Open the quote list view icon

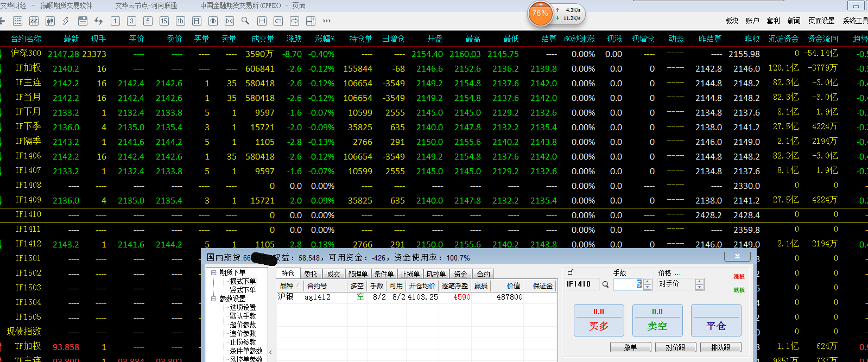17,21
